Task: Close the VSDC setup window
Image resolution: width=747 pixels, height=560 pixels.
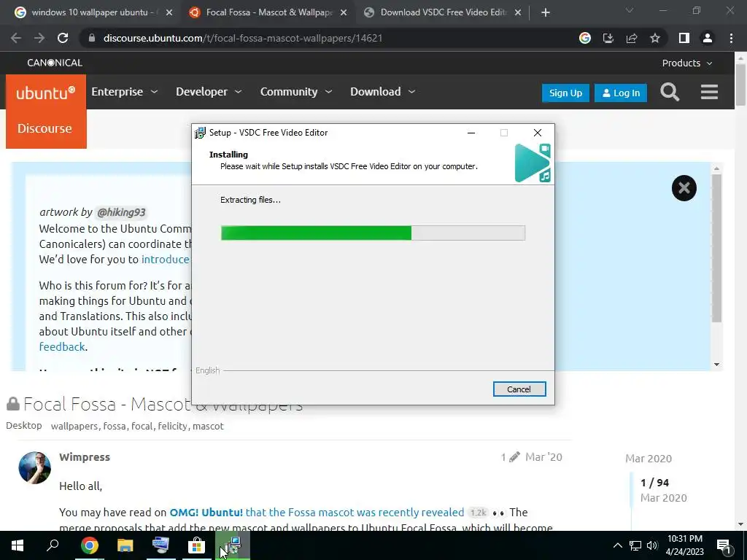Action: tap(538, 133)
